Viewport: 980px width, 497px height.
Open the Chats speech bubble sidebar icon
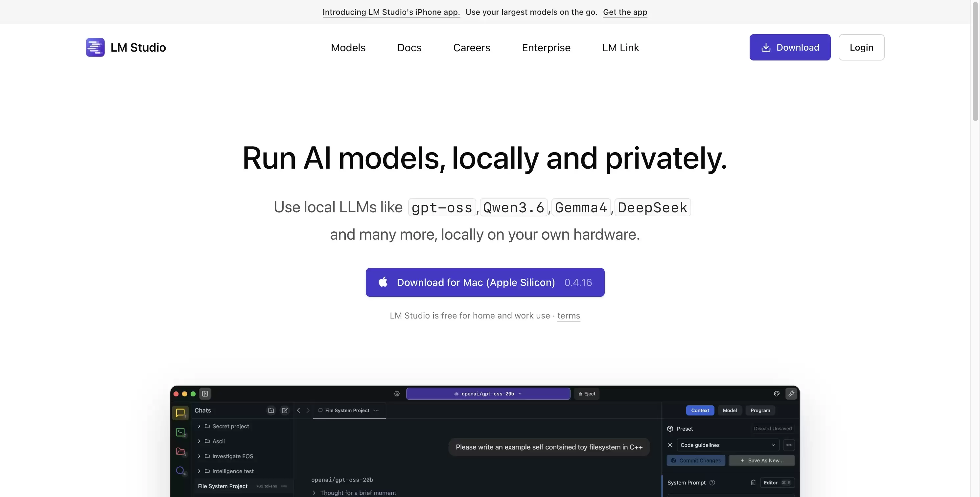click(180, 413)
